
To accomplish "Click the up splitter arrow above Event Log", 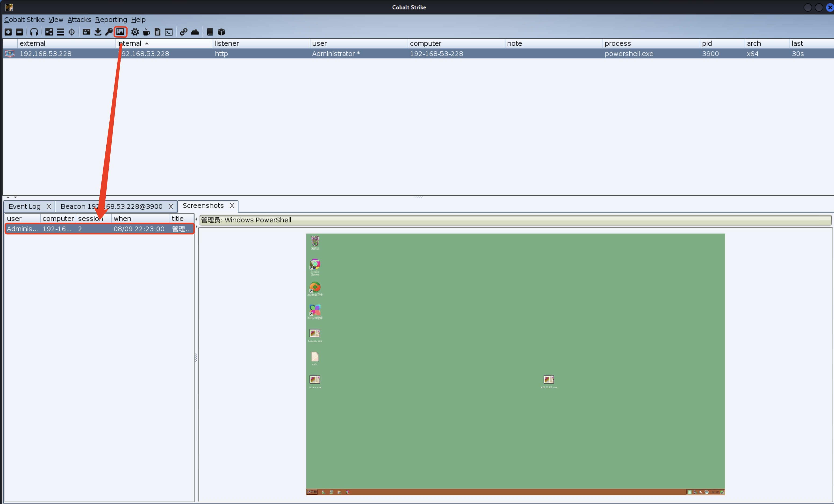I will [x=7, y=197].
